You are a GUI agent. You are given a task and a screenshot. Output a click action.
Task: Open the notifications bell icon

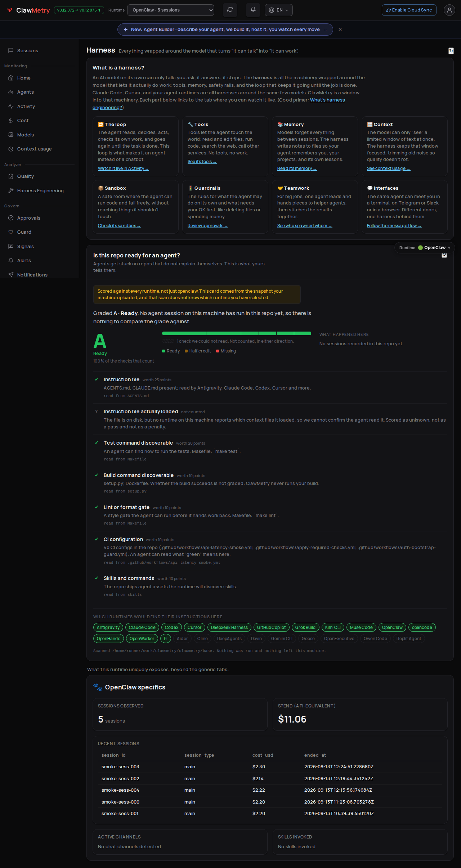[253, 10]
